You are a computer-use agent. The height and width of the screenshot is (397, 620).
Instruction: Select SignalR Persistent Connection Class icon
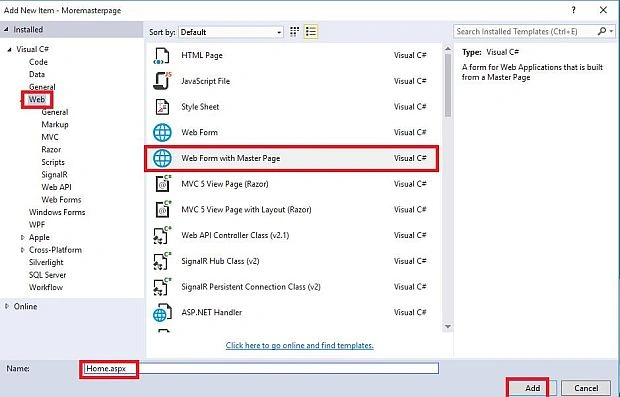coord(162,287)
